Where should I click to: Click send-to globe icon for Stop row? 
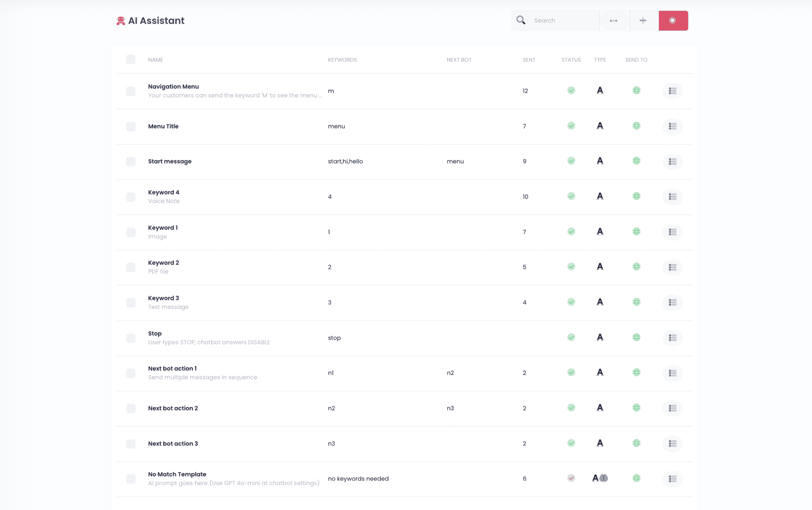[x=636, y=337]
